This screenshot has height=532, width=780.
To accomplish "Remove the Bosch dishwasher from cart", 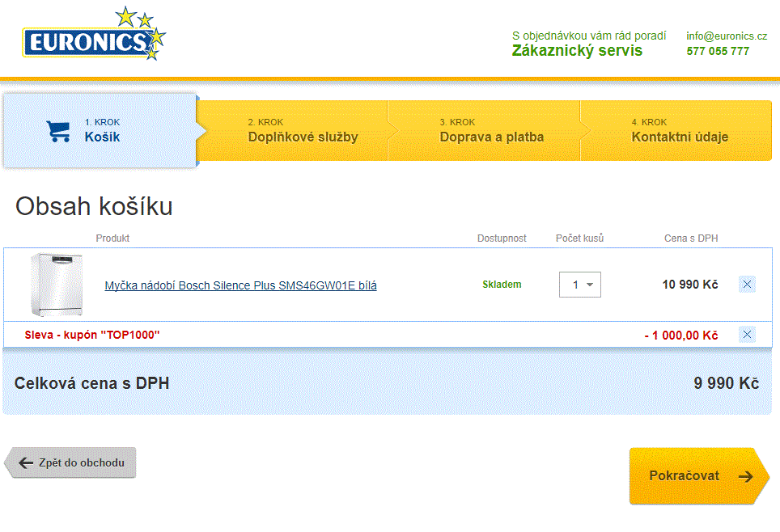I will tap(747, 285).
